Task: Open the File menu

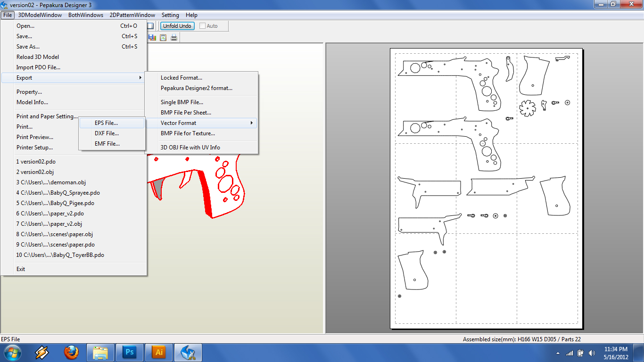Action: click(x=8, y=15)
